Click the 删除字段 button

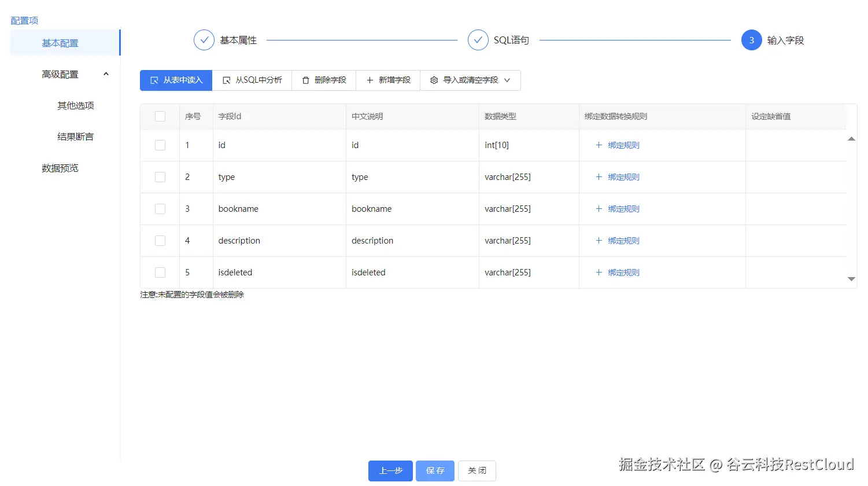[324, 80]
